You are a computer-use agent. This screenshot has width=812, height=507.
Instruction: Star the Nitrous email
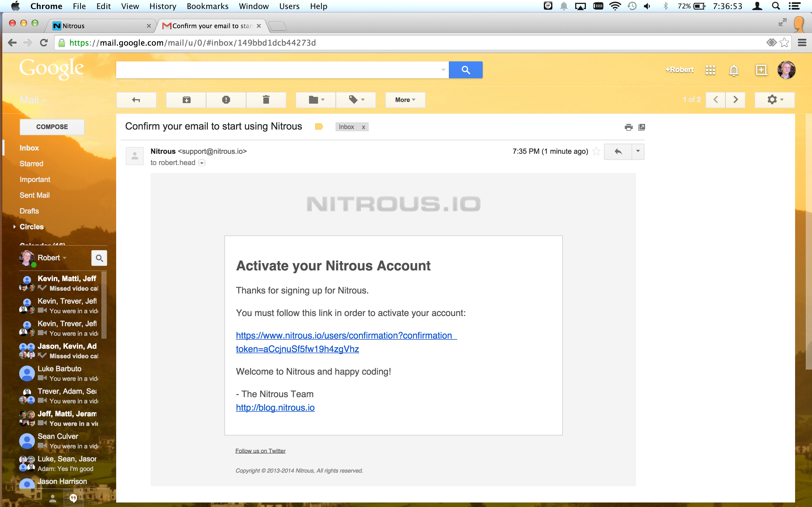coord(596,151)
